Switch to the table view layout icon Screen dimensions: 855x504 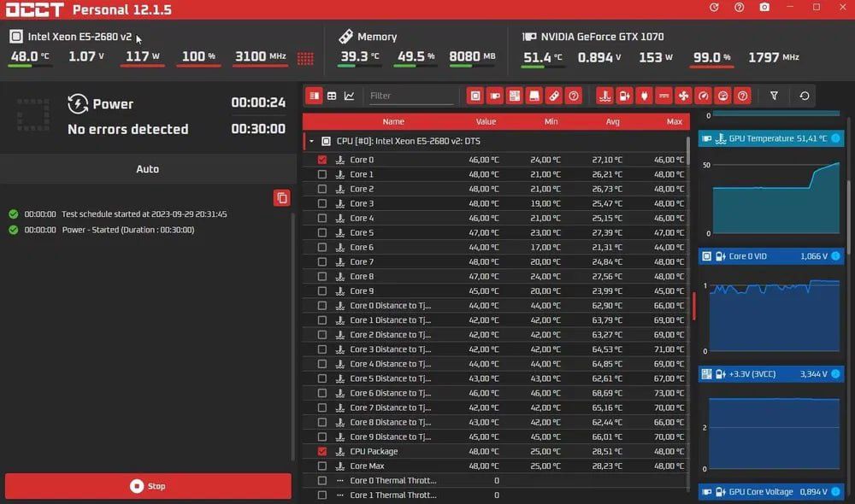pyautogui.click(x=332, y=96)
